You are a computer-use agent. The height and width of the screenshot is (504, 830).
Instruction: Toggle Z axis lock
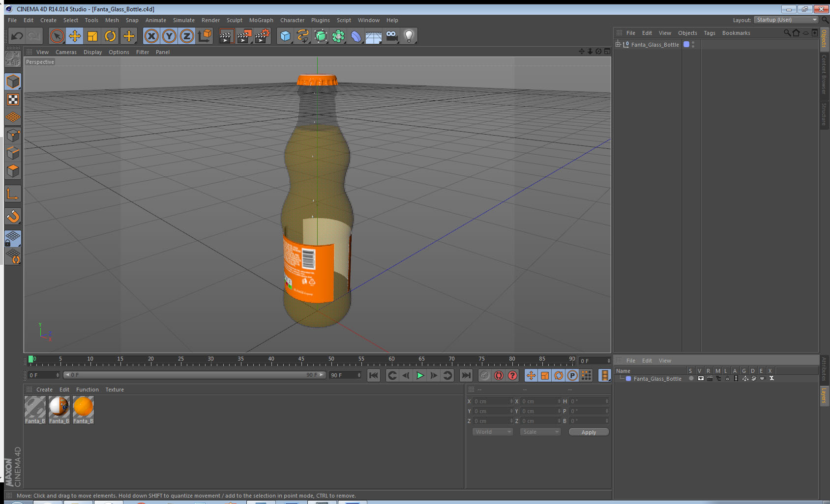pyautogui.click(x=187, y=36)
